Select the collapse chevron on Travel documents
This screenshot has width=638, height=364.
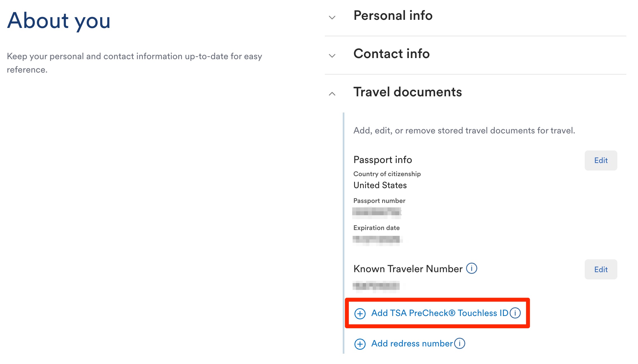click(332, 94)
